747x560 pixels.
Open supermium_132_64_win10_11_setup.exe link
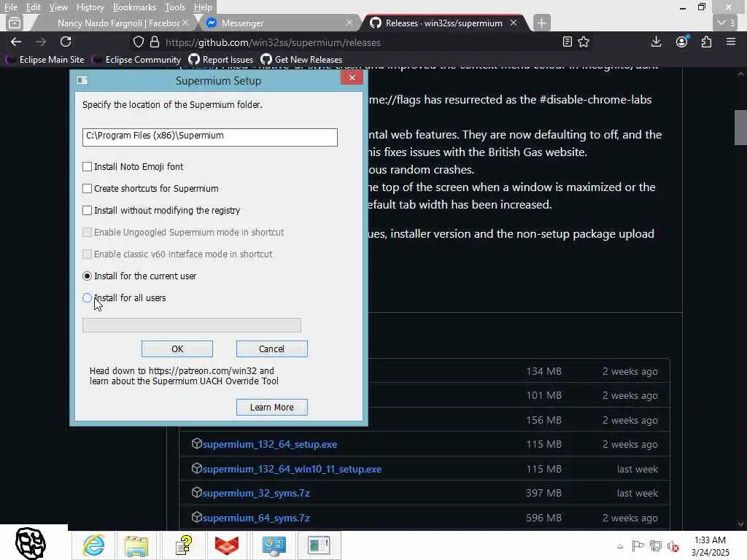tap(292, 469)
